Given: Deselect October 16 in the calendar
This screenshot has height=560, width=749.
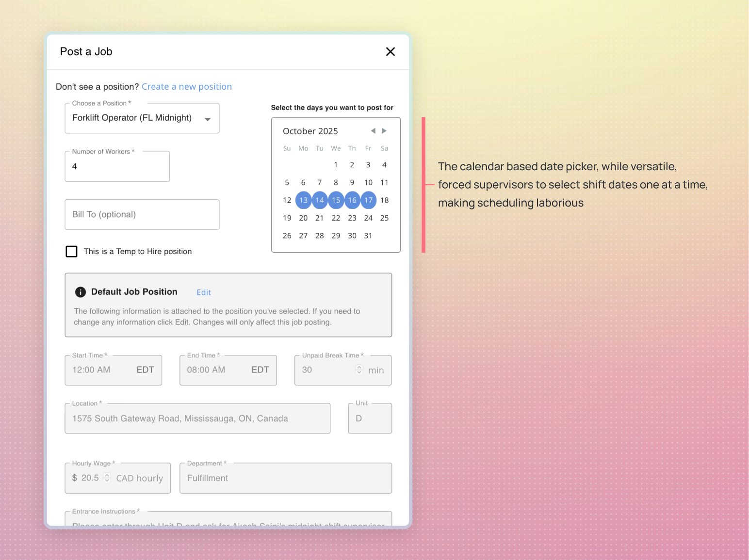Looking at the screenshot, I should (352, 200).
